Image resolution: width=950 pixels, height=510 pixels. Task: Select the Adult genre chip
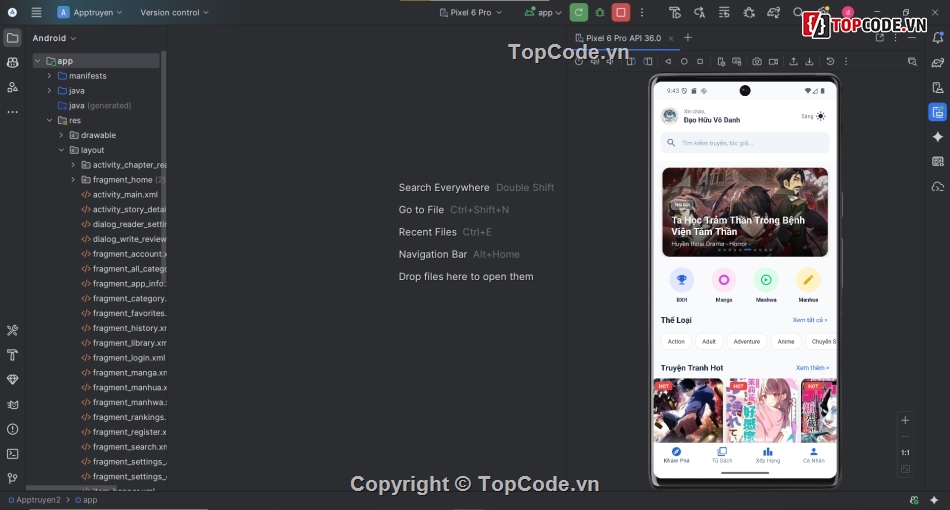click(709, 342)
